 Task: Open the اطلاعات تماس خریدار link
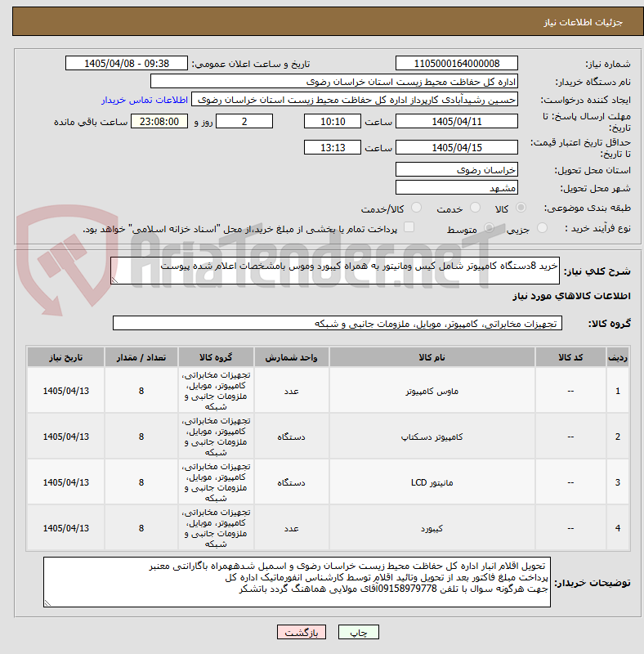pyautogui.click(x=145, y=100)
